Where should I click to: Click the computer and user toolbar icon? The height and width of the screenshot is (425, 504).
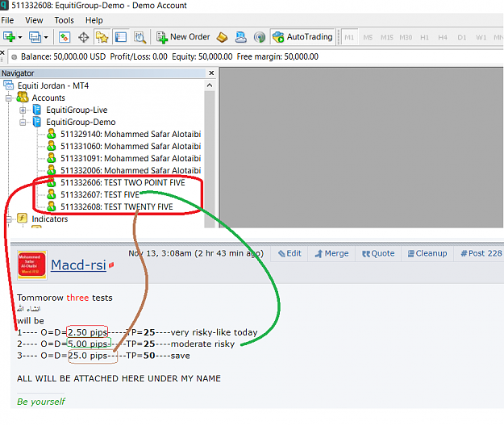241,37
